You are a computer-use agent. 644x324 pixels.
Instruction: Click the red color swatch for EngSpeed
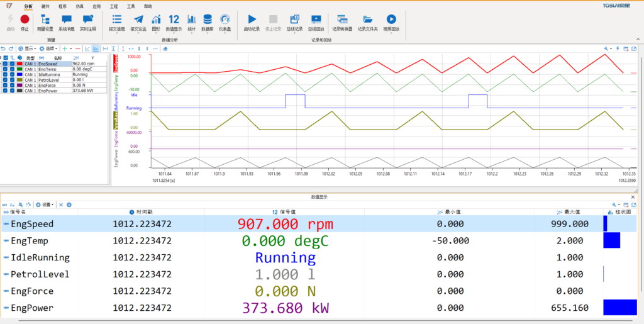click(x=19, y=64)
